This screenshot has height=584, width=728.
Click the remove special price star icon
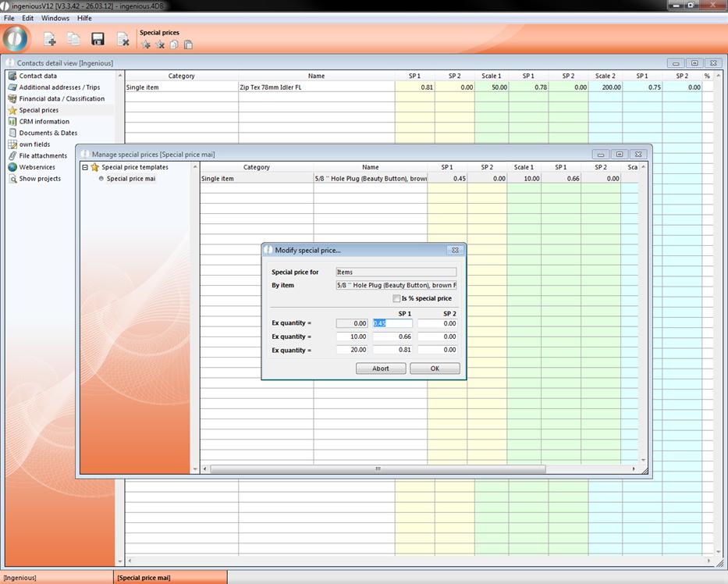coord(160,45)
